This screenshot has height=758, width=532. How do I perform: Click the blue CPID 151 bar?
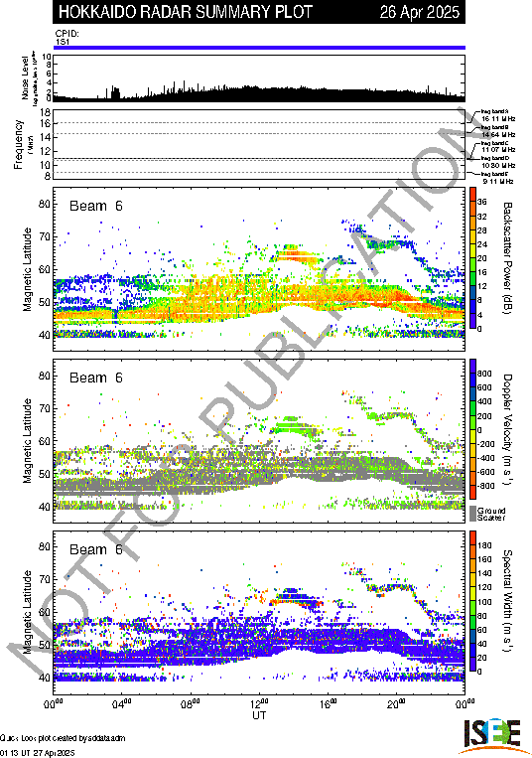[x=259, y=48]
